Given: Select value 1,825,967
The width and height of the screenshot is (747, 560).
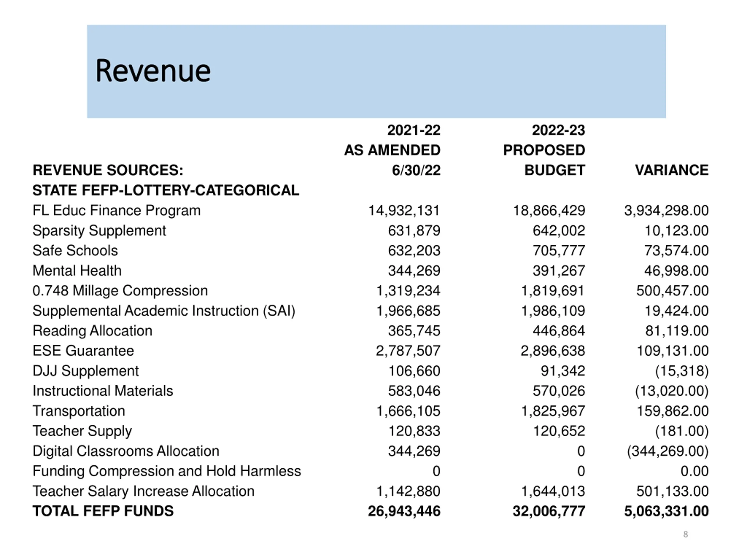Looking at the screenshot, I should click(x=553, y=411).
